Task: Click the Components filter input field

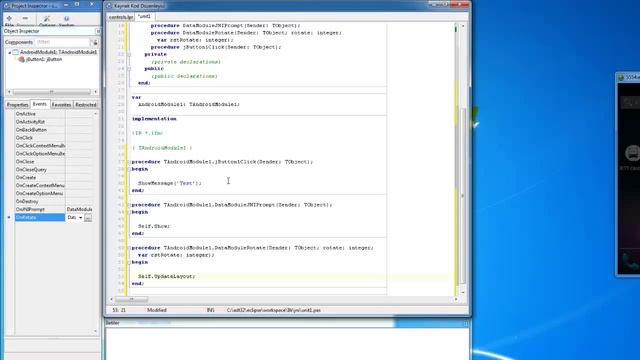Action: pos(62,42)
